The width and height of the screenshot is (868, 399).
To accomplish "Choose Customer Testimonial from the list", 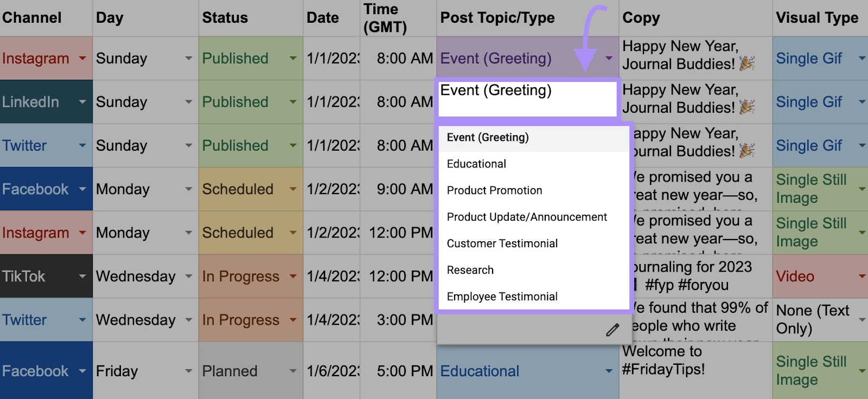I will (502, 243).
